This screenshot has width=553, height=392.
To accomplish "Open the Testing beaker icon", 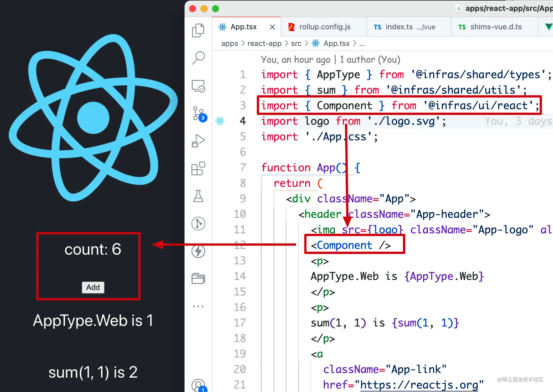I will (198, 196).
